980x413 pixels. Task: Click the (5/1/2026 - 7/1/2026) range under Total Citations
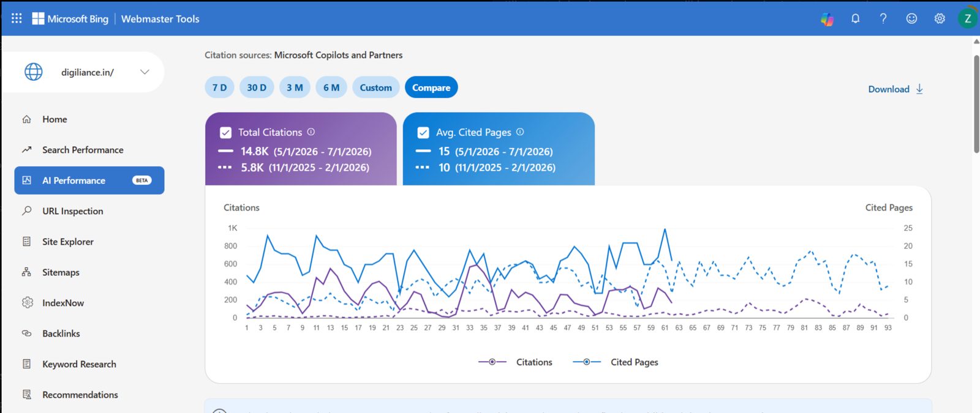[x=323, y=152]
